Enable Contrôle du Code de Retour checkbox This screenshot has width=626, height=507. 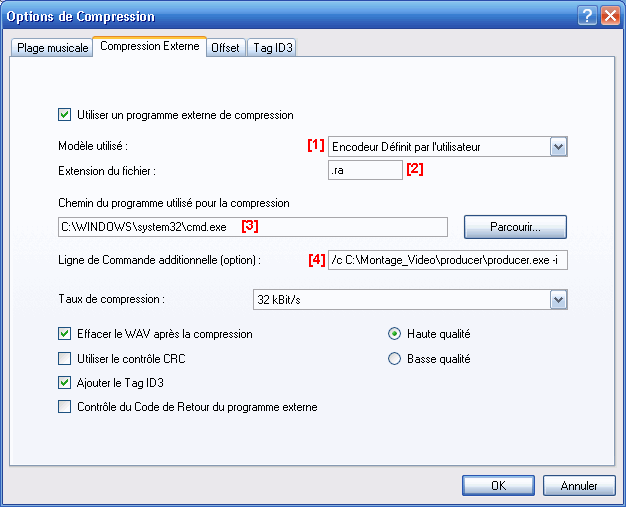point(65,407)
